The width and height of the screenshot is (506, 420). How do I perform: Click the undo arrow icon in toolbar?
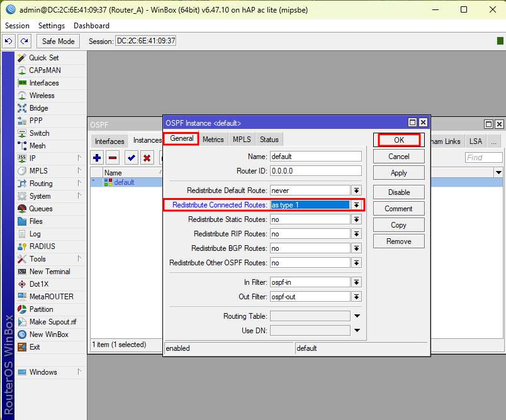click(x=9, y=41)
